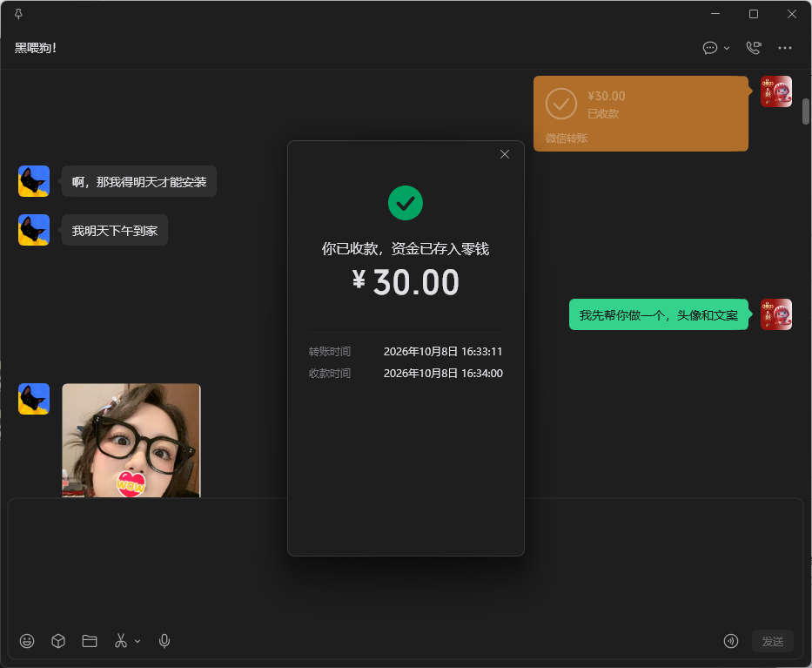Viewport: 812px width, 668px height.
Task: Select the screenshot scissors tool
Action: (x=121, y=641)
